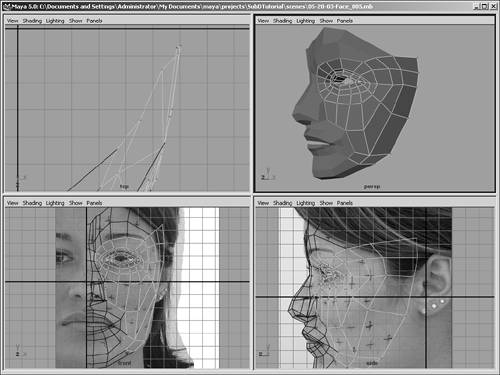Click the axis indicator in persp viewport
The width and height of the screenshot is (500, 375).
coord(268,175)
